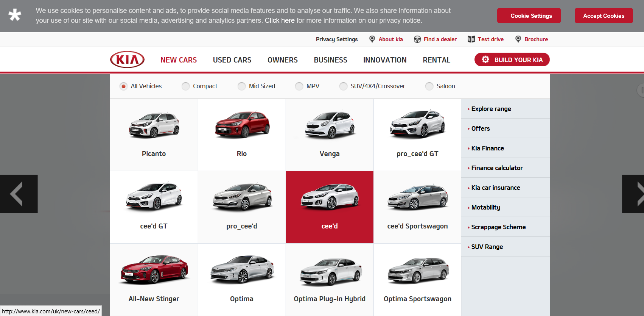Open the Explore range link
Image resolution: width=644 pixels, height=316 pixels.
[x=491, y=109]
